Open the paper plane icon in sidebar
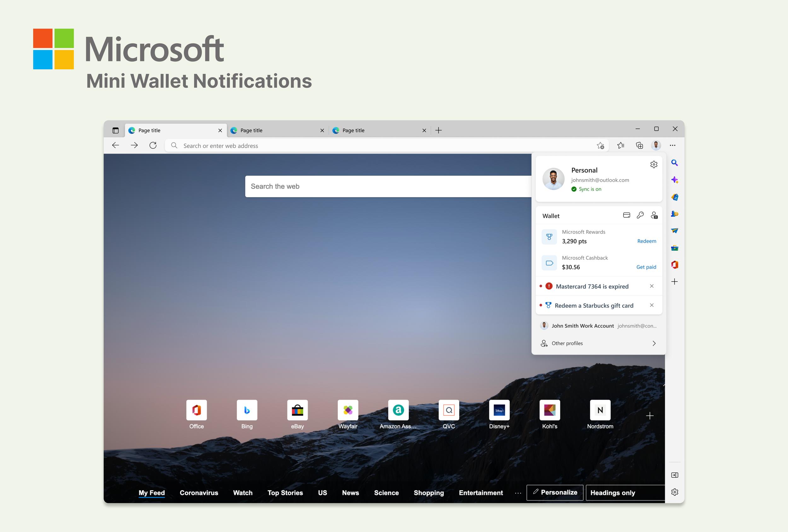This screenshot has width=788, height=532. [675, 231]
